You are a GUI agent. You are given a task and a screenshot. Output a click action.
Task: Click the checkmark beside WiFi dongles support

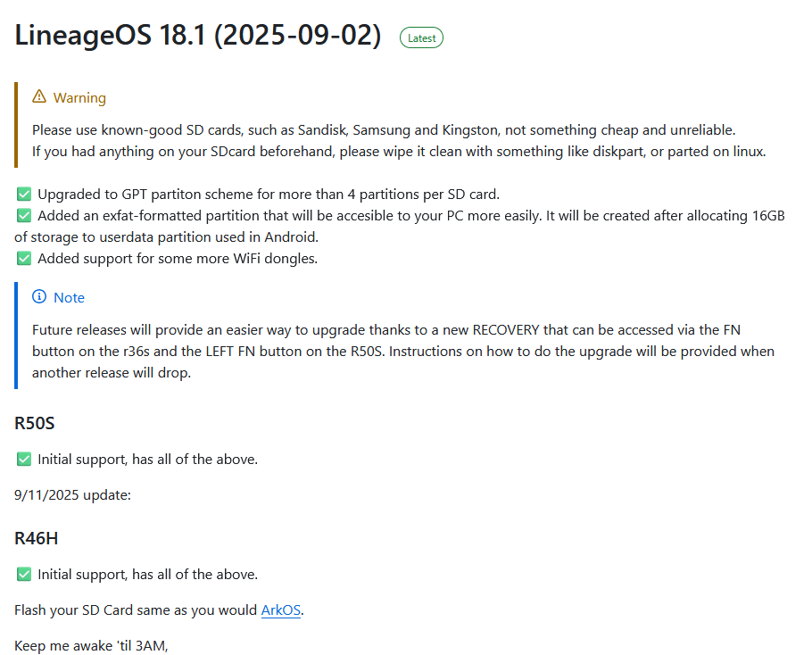(x=24, y=258)
